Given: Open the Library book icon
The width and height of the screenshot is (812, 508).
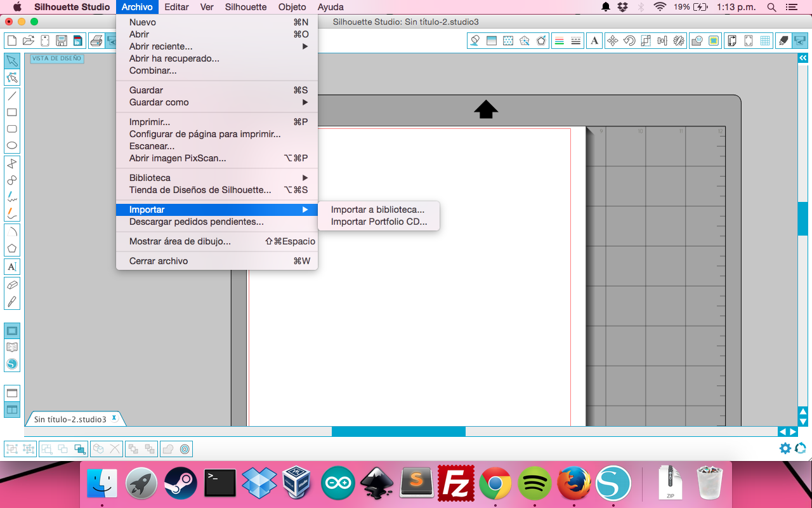Looking at the screenshot, I should pos(11,347).
